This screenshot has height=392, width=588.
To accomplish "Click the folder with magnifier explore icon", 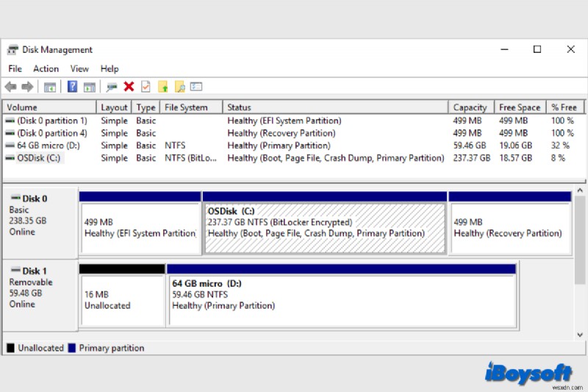I will click(x=180, y=87).
